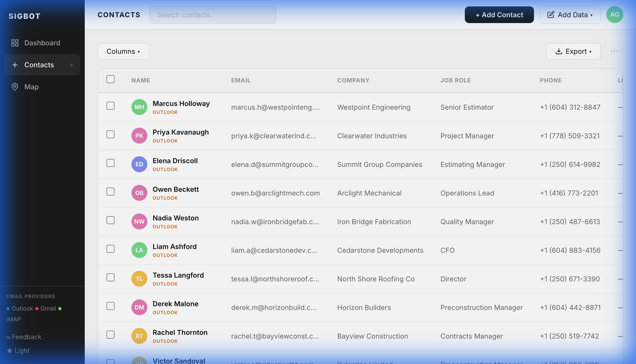Open Marcus Holloway's avatar
Image resolution: width=636 pixels, height=364 pixels.
(x=139, y=107)
